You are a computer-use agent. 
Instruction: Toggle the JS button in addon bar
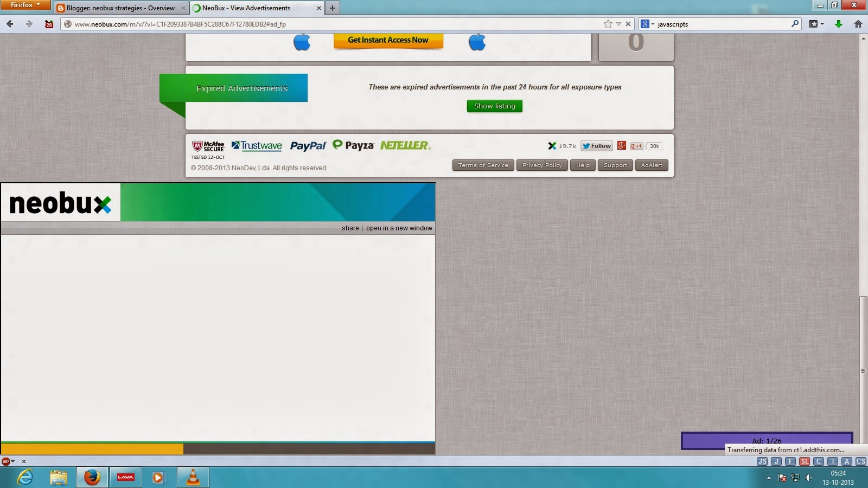tap(762, 461)
